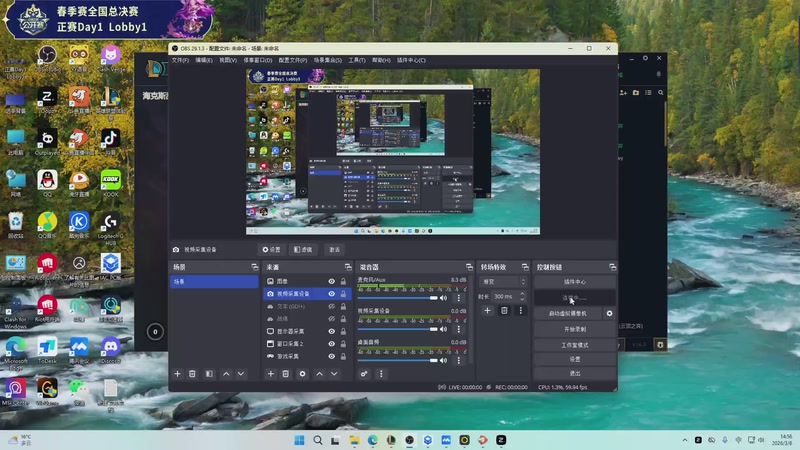Move scene up arrow in Scenes panel
Image resolution: width=800 pixels, height=450 pixels.
pos(226,374)
